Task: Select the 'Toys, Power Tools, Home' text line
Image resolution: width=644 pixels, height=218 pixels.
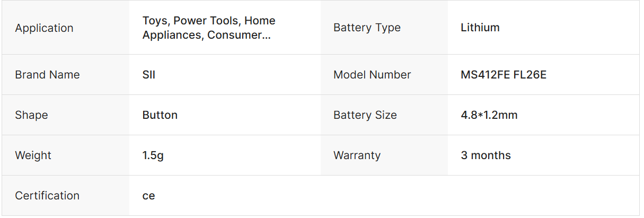Action: click(209, 21)
